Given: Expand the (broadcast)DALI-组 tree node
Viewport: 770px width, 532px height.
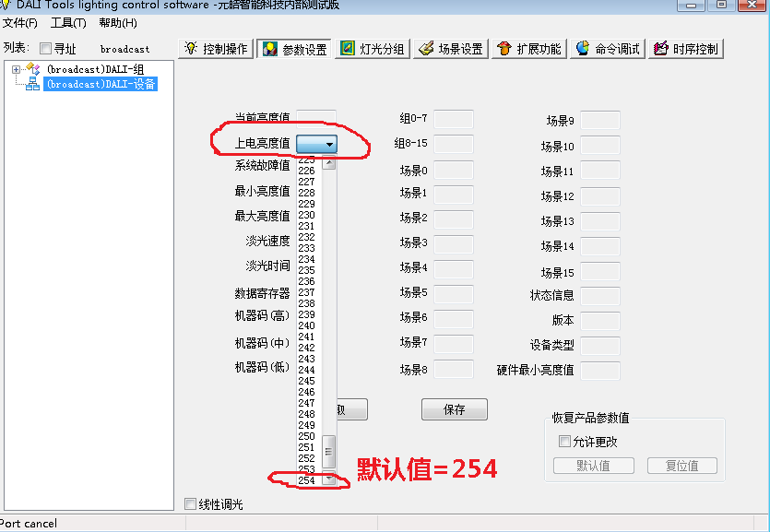Looking at the screenshot, I should coord(16,70).
